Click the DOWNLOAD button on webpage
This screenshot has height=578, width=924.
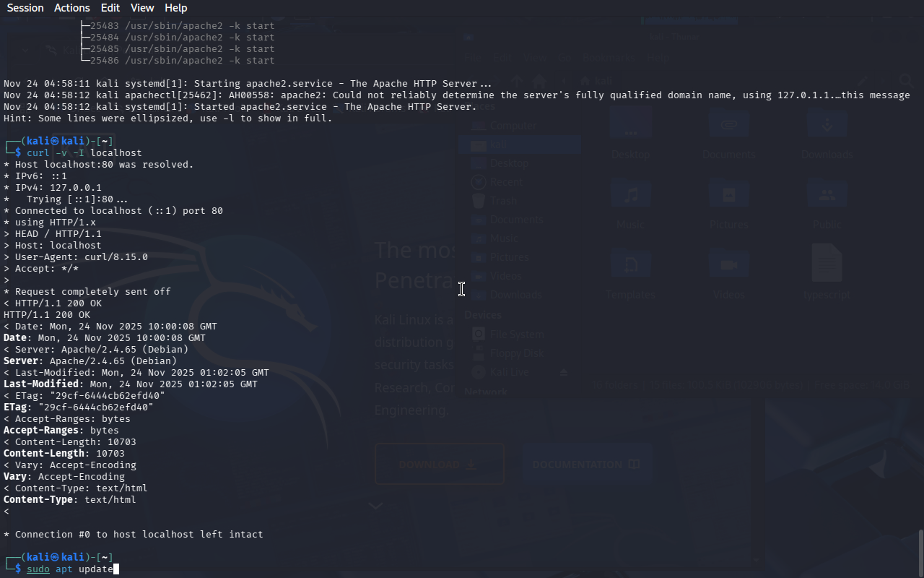coord(439,464)
